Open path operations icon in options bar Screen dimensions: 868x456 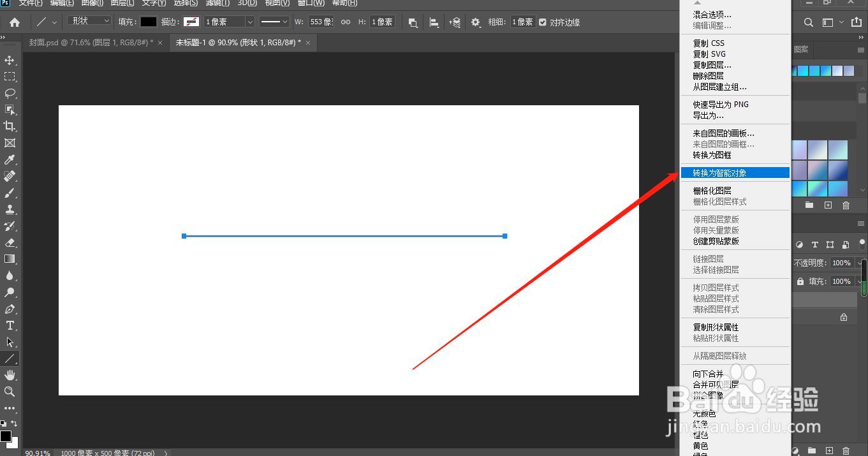point(413,22)
